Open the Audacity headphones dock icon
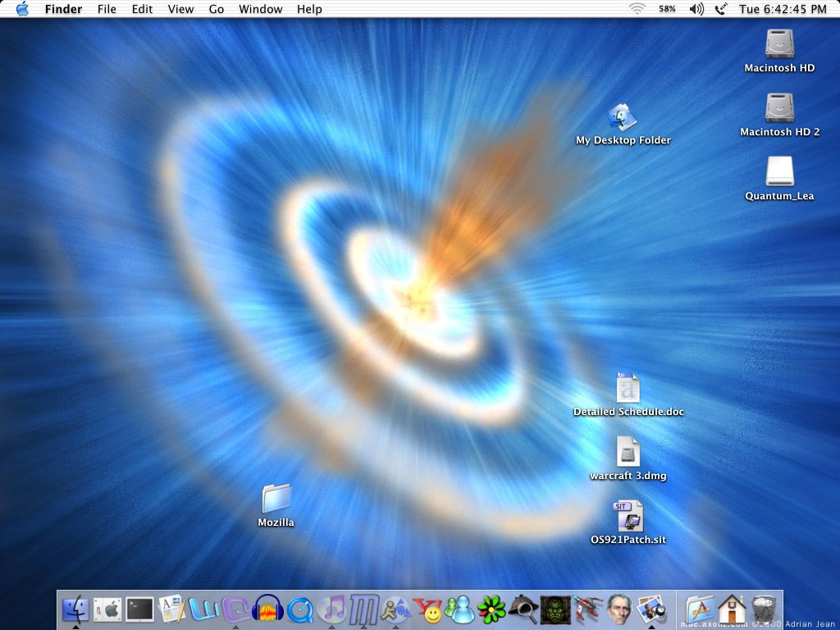This screenshot has width=840, height=630. 268,609
